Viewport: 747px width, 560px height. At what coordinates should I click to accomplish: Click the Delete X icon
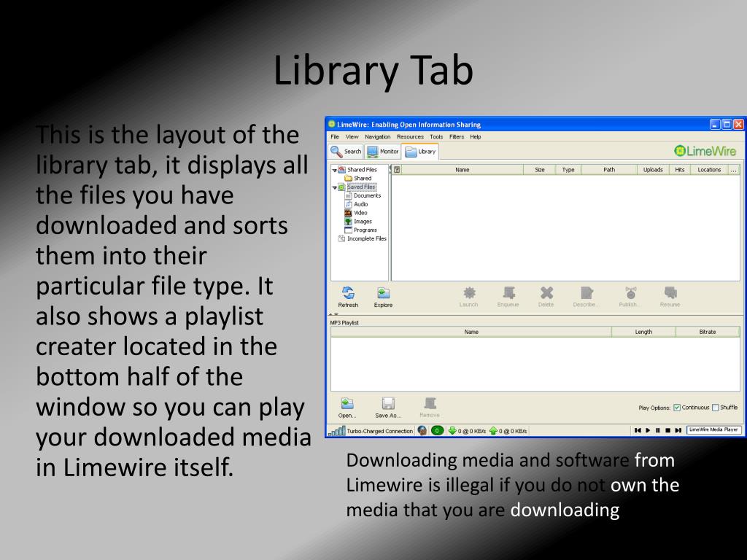tap(546, 292)
